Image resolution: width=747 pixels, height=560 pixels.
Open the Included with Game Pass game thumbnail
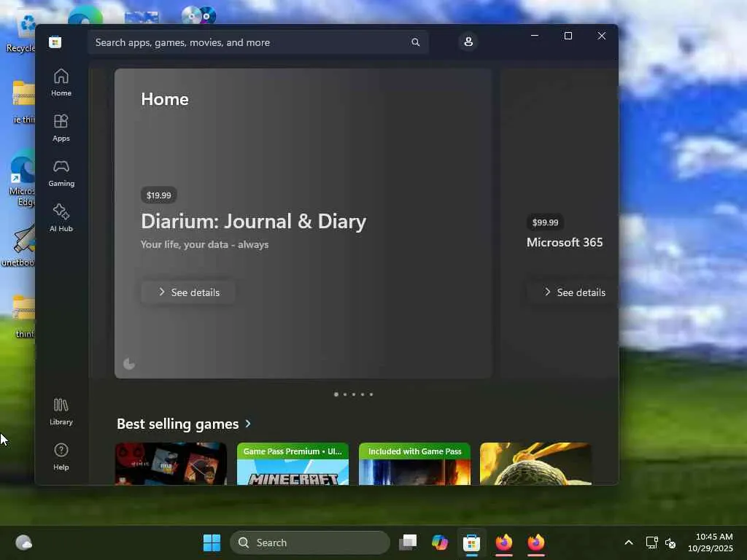click(x=414, y=464)
